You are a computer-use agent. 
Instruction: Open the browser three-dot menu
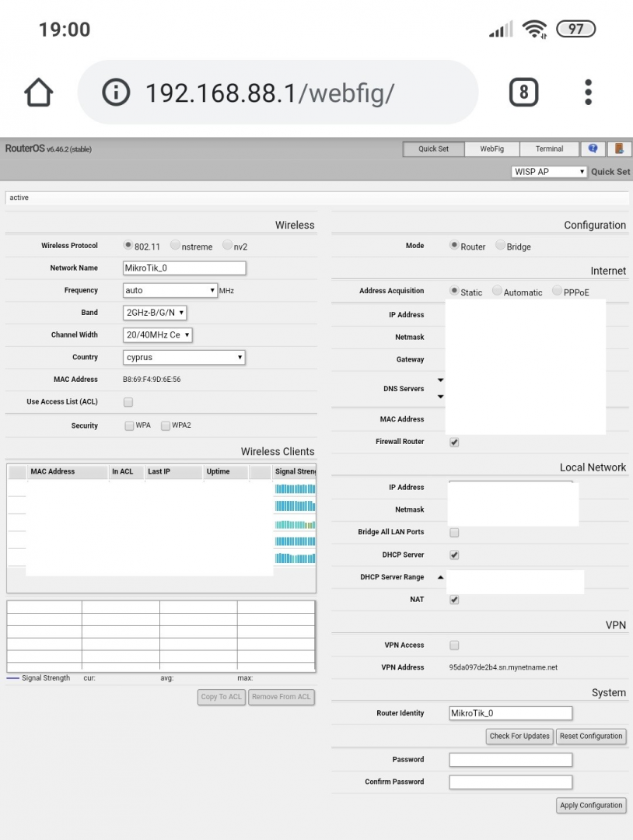pos(588,92)
